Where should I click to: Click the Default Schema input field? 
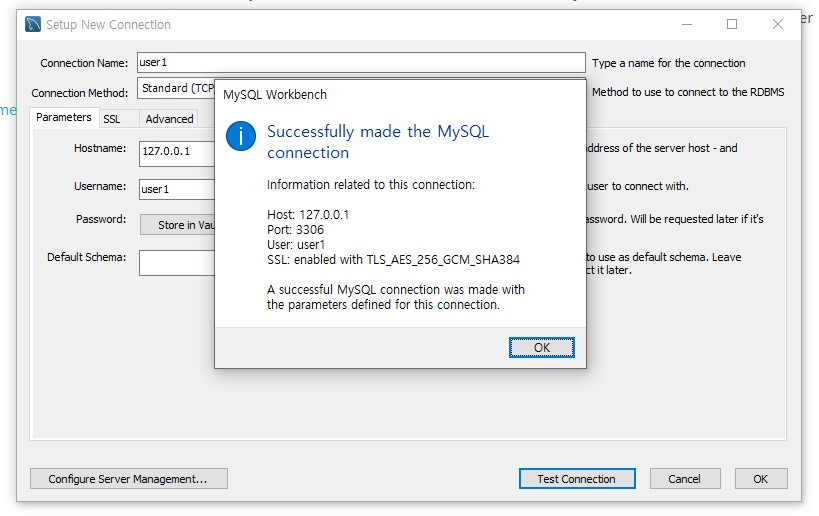point(177,263)
